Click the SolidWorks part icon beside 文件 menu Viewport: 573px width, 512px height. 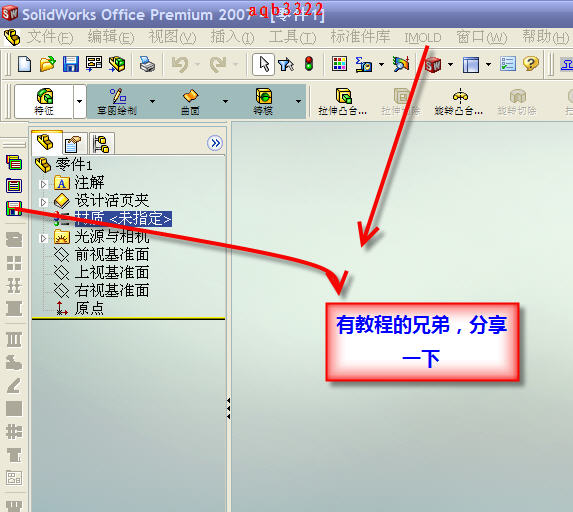pyautogui.click(x=12, y=37)
